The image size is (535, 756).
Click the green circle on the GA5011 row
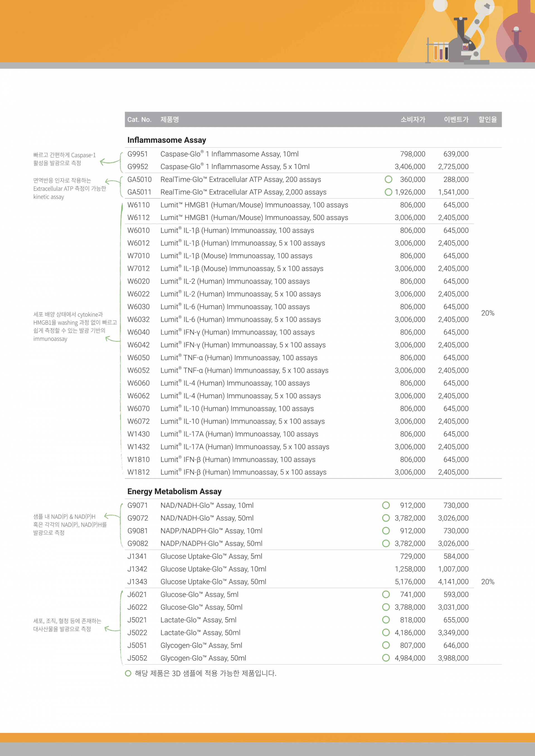pos(388,192)
